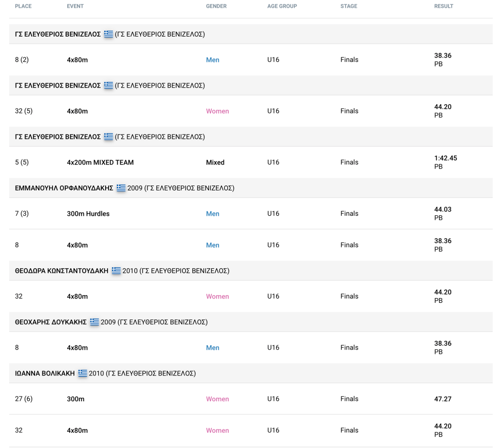Screen dimensions: 498x448
Task: Click the EVENT column header
Action: coord(75,6)
